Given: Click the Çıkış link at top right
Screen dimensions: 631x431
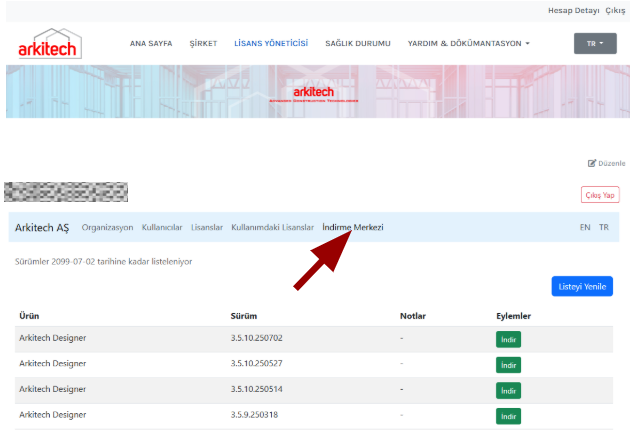Looking at the screenshot, I should pyautogui.click(x=615, y=10).
